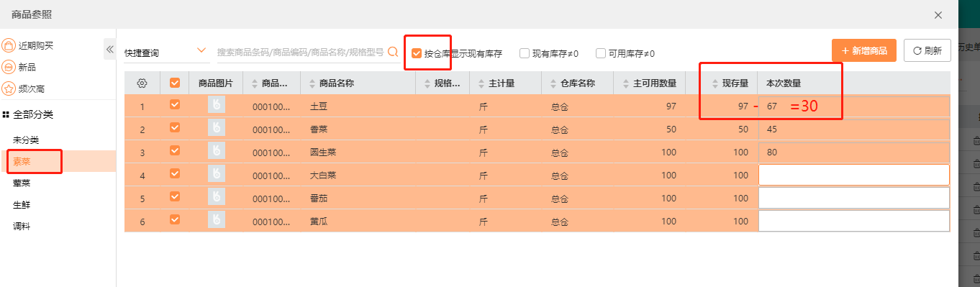Screen dimensions: 980x287
Task: Click the 刷新 button
Action: coord(927,50)
